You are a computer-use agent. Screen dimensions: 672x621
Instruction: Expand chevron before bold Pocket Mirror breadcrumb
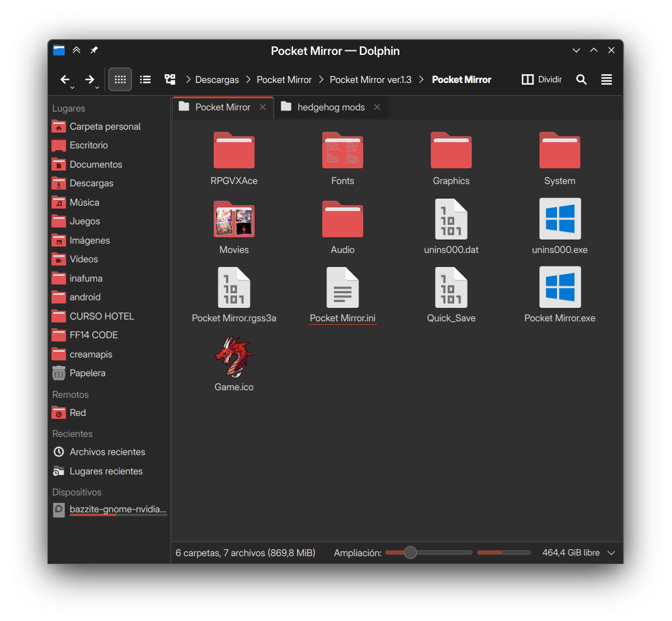(x=422, y=80)
